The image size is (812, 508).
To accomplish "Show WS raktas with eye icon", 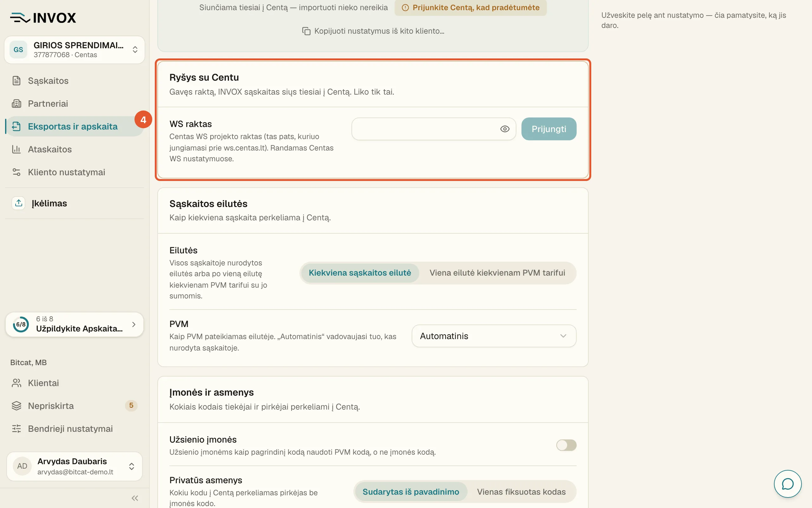I will tap(505, 129).
